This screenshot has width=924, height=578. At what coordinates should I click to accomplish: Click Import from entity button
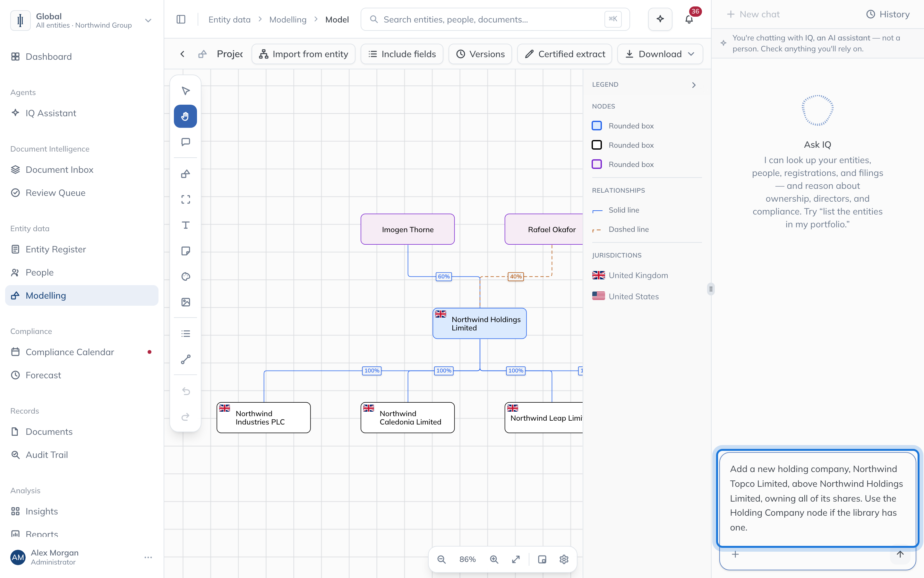coord(304,54)
